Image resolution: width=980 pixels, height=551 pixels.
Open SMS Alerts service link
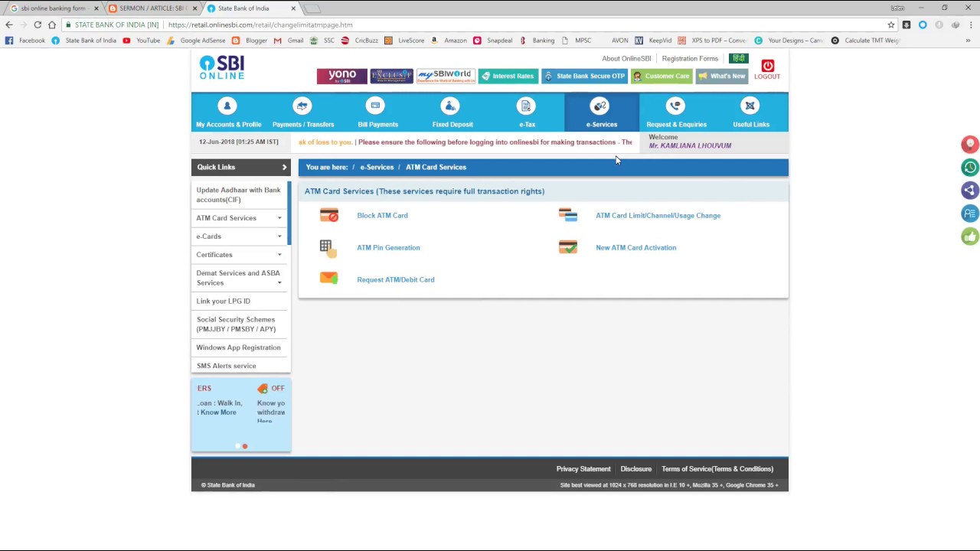(x=227, y=366)
